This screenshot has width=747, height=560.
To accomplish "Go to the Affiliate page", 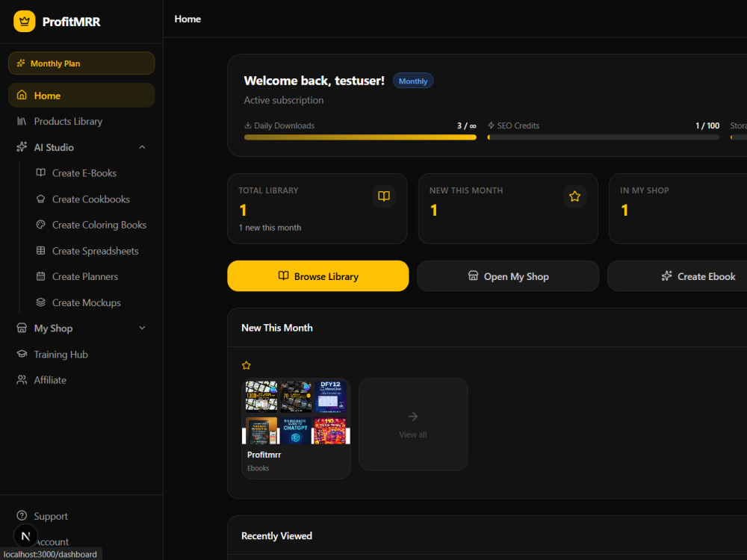I will [x=81, y=380].
